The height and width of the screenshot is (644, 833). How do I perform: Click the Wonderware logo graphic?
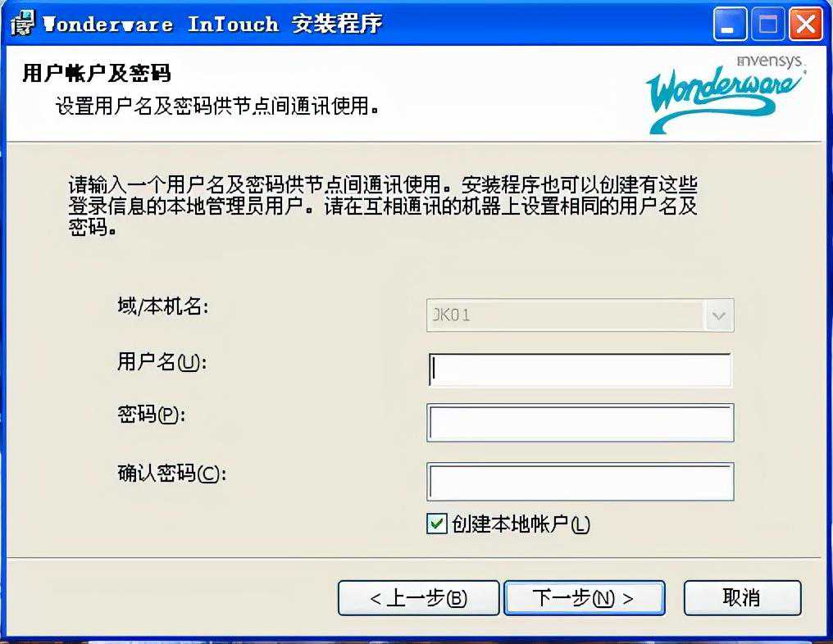(x=726, y=94)
